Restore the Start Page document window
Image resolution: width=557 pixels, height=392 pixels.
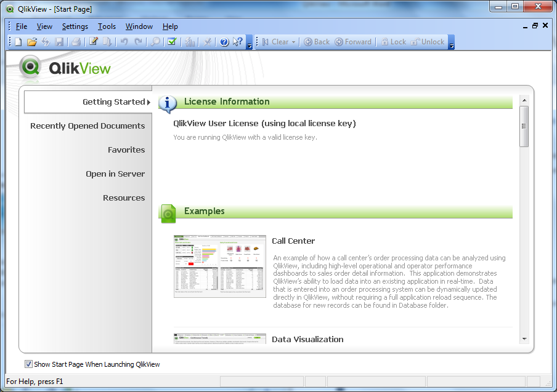click(535, 26)
